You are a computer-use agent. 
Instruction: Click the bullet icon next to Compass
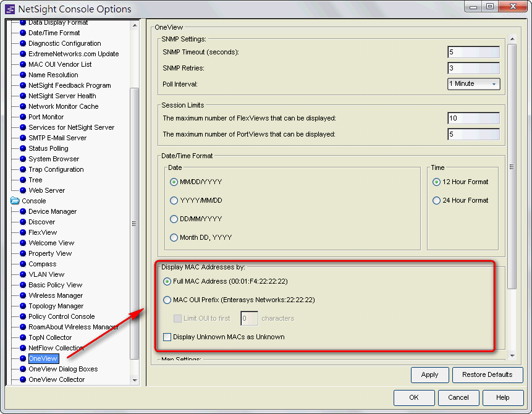[23, 264]
